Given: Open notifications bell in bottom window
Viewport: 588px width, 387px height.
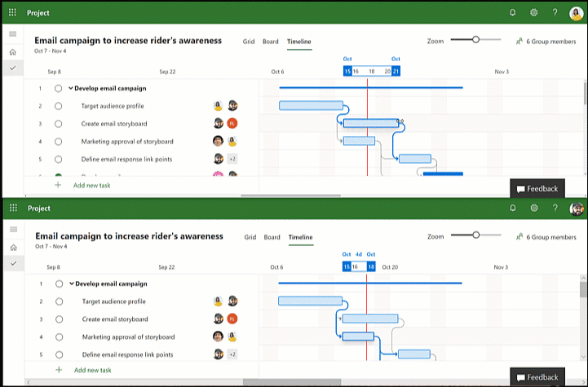Looking at the screenshot, I should [x=513, y=208].
